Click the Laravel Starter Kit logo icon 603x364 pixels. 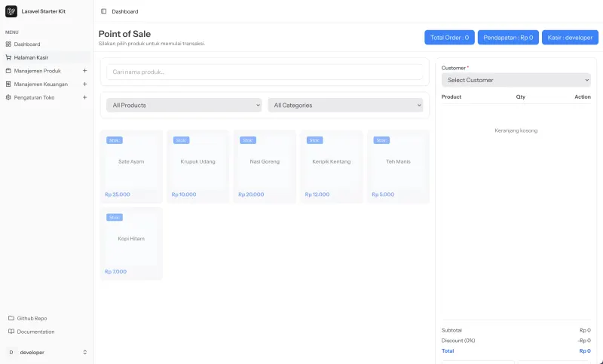[11, 11]
